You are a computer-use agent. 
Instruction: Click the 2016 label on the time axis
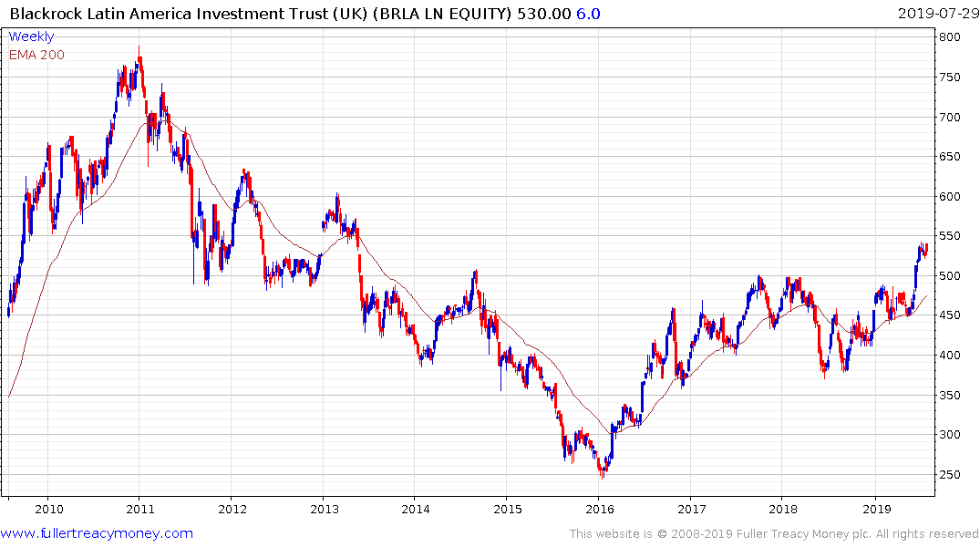point(600,509)
